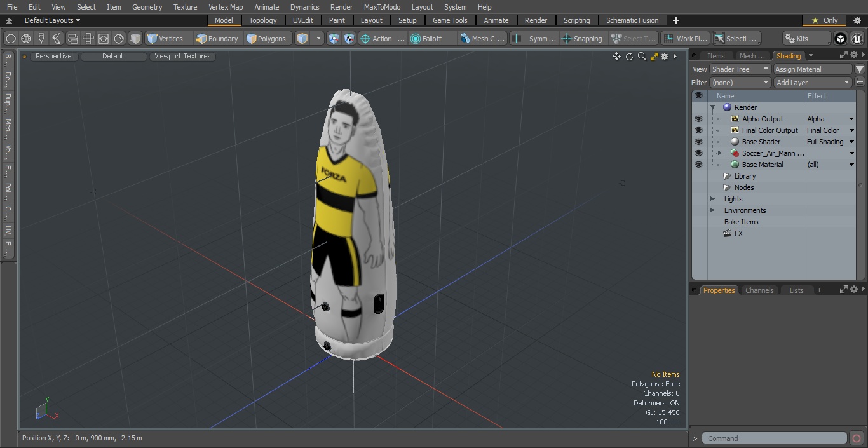Click the viewport move/pan icon

point(616,57)
